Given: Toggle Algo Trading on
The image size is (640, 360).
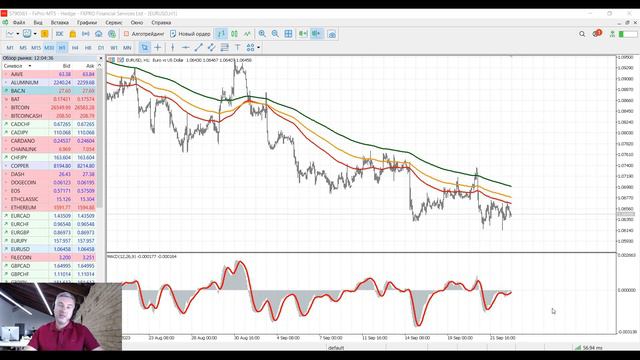Looking at the screenshot, I should pyautogui.click(x=144, y=34).
